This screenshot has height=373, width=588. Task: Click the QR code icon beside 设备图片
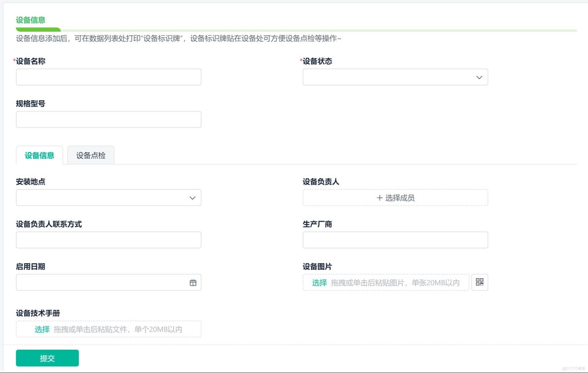point(479,282)
